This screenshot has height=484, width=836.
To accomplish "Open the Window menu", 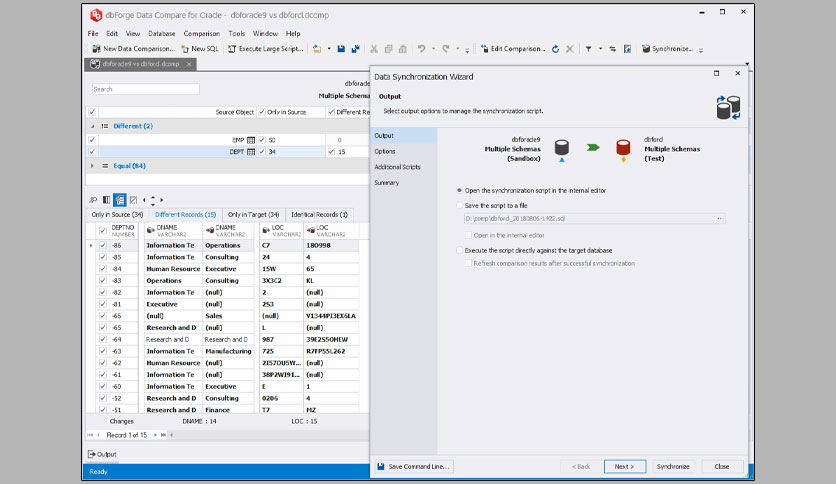I will [x=265, y=33].
